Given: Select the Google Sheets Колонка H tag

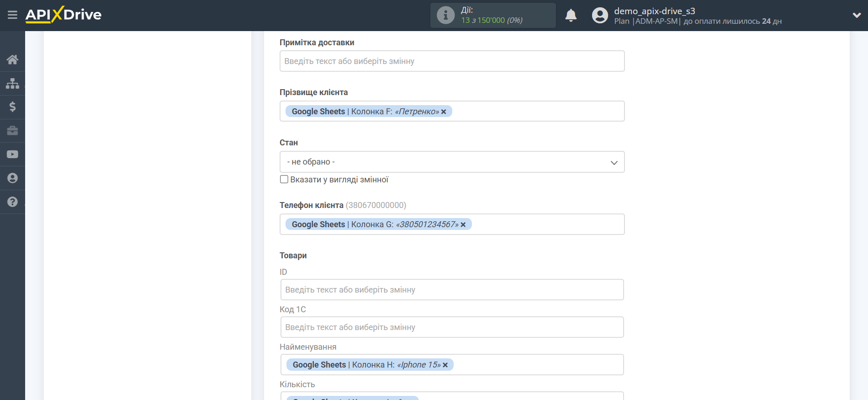Looking at the screenshot, I should tap(370, 364).
